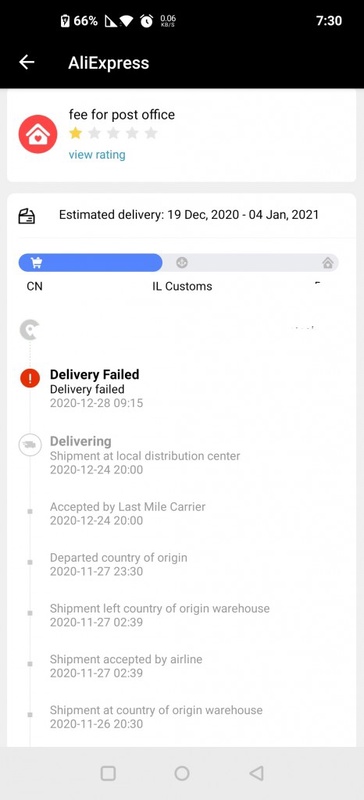Click the blue delivery progress bar

coord(90,263)
